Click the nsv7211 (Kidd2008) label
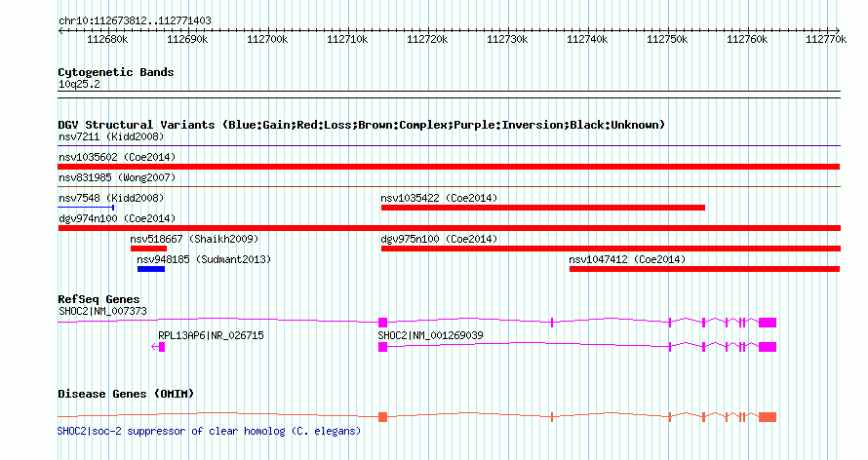 click(111, 136)
